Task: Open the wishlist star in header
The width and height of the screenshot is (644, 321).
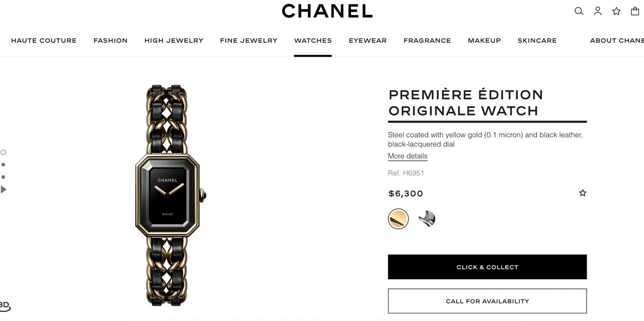Action: pyautogui.click(x=616, y=11)
